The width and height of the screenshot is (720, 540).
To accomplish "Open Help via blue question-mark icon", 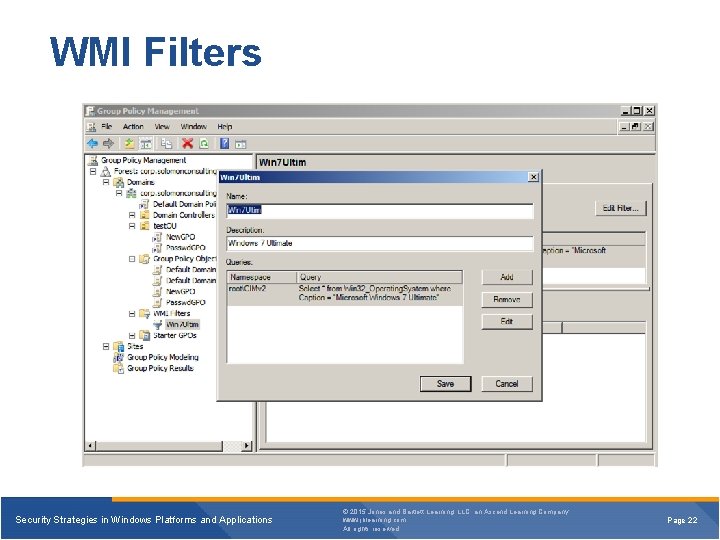I will [224, 144].
